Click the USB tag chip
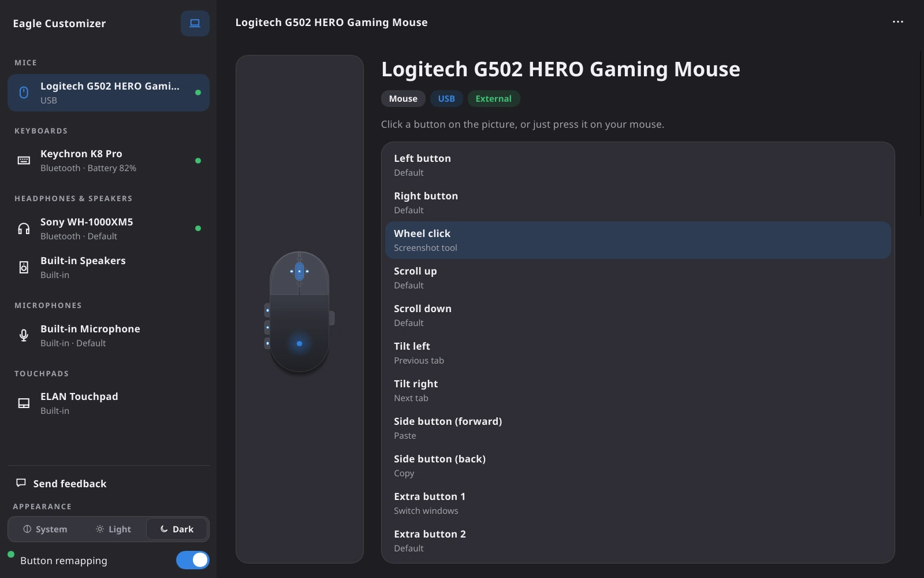 [x=446, y=99]
